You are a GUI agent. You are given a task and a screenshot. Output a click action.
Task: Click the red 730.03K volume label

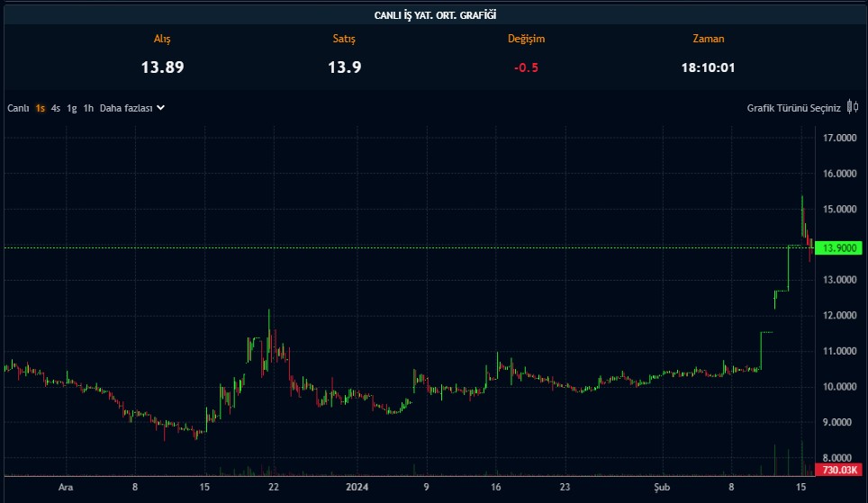click(837, 470)
